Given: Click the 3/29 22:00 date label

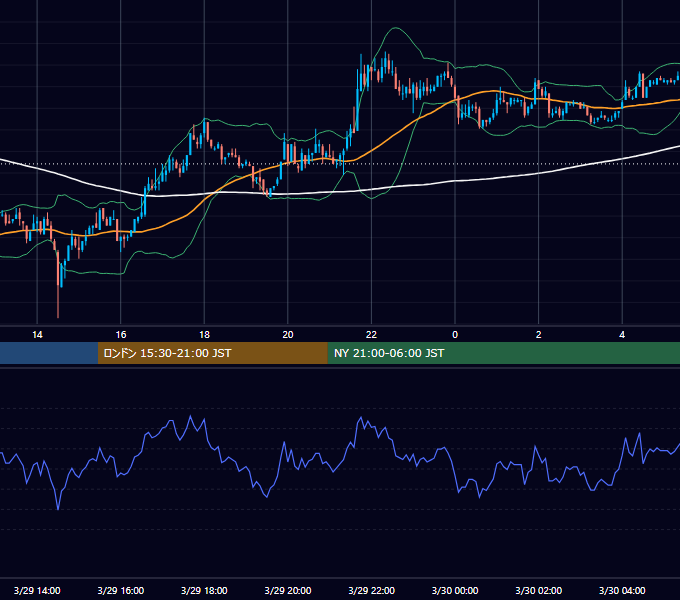Looking at the screenshot, I should pyautogui.click(x=372, y=590).
